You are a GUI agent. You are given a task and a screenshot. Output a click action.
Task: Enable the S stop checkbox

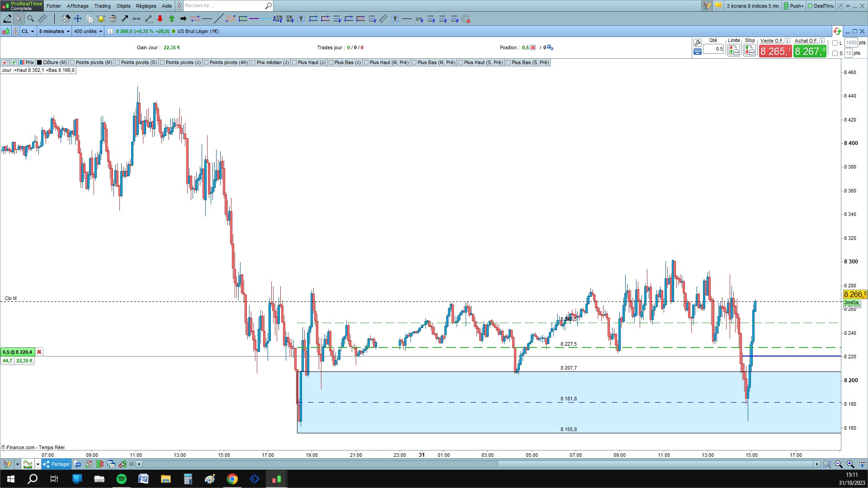point(835,53)
